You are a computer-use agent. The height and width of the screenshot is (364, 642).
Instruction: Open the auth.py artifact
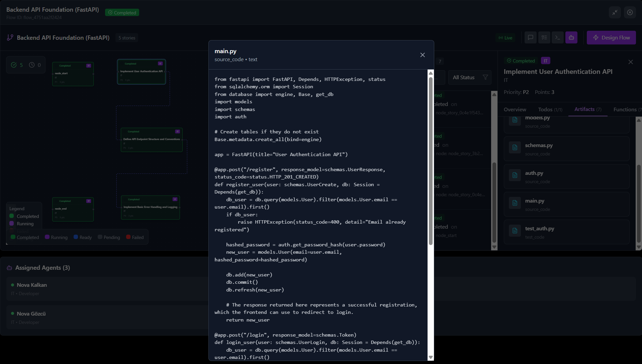coord(567,177)
